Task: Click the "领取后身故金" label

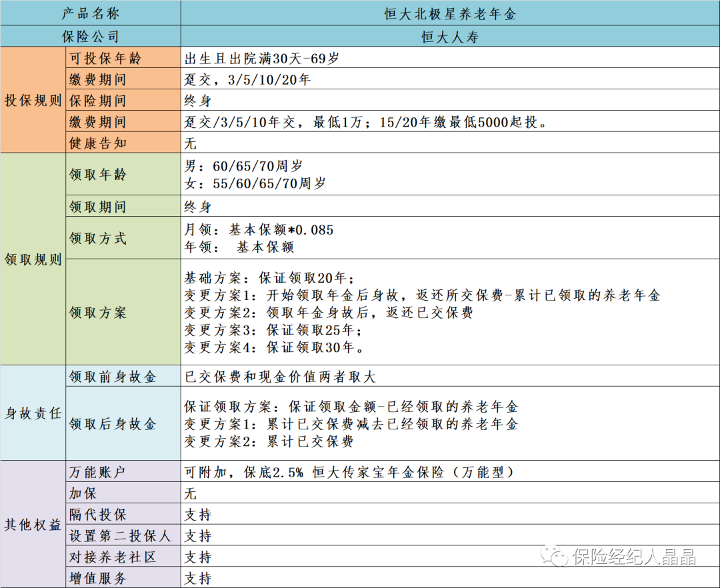Action: (113, 424)
